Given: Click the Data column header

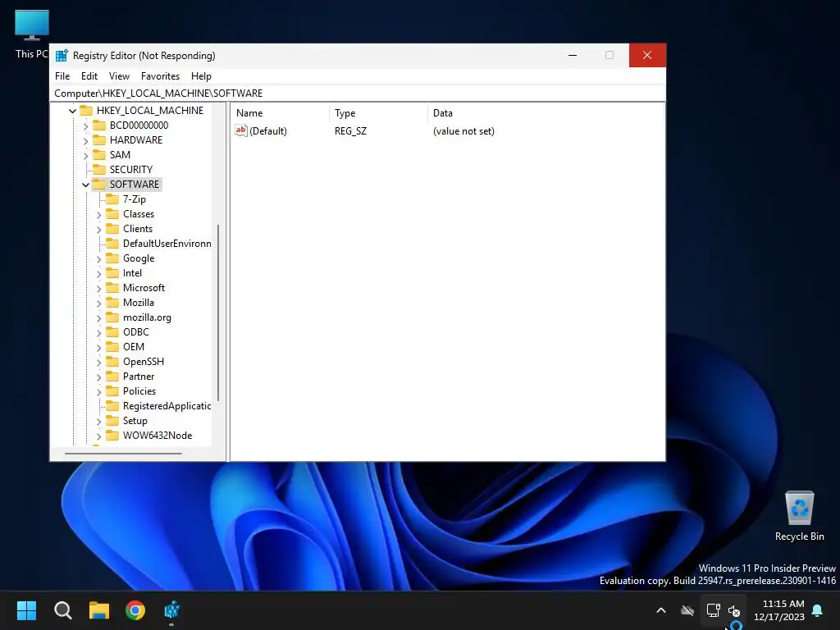Looking at the screenshot, I should tap(546, 113).
